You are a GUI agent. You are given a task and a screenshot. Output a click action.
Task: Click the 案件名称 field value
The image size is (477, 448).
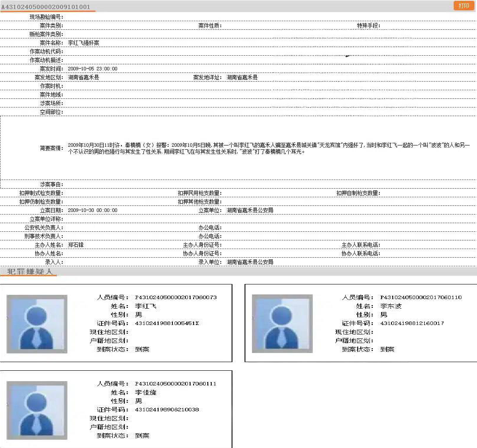[x=83, y=43]
